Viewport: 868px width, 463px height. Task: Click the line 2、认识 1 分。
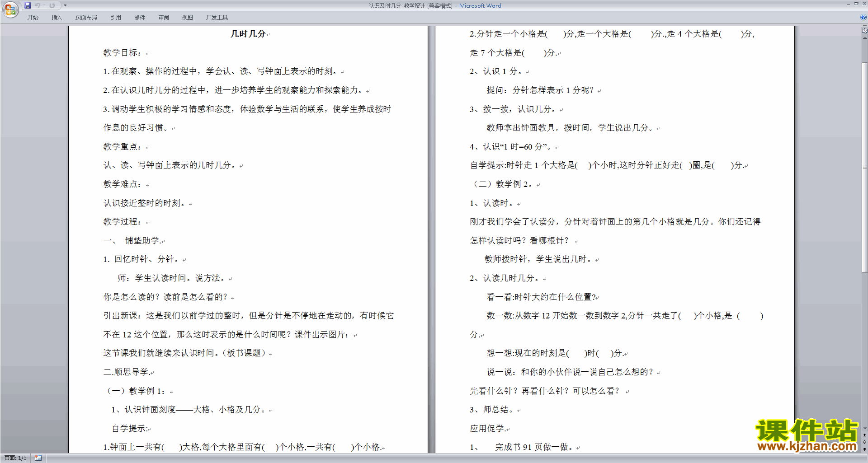496,71
